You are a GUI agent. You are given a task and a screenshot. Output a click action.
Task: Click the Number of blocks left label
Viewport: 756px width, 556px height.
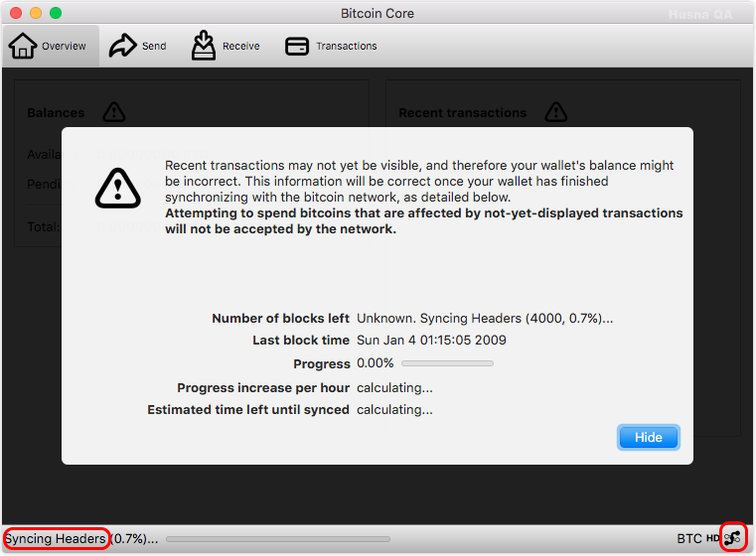click(x=280, y=319)
